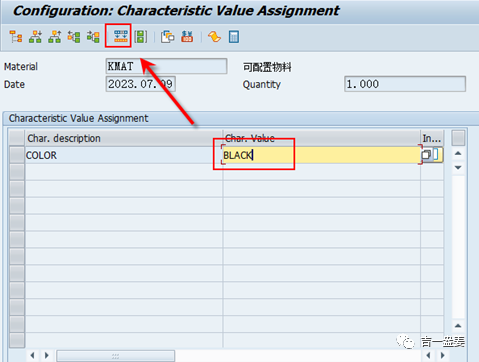Screen dimensions: 479x362
Task: Click the green bracketed settings icon
Action: click(141, 36)
